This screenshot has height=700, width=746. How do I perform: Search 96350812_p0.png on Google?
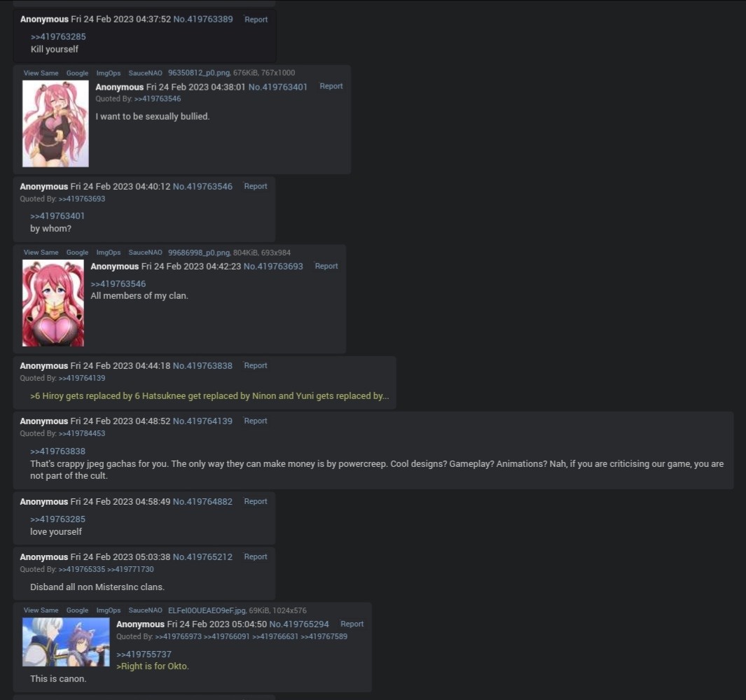pos(77,73)
